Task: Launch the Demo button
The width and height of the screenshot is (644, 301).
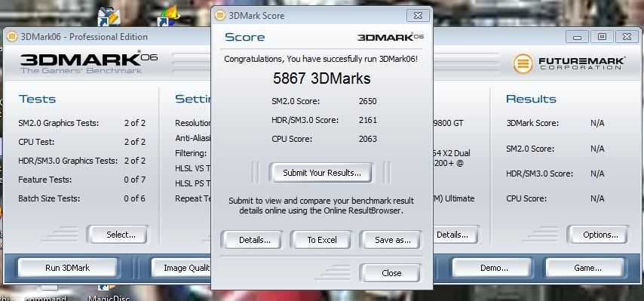Action: 494,268
